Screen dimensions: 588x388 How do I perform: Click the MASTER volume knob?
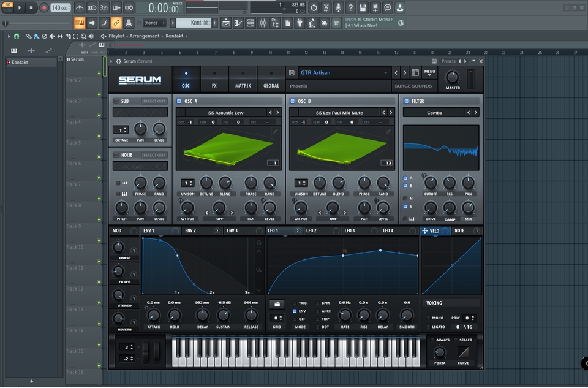tap(452, 77)
